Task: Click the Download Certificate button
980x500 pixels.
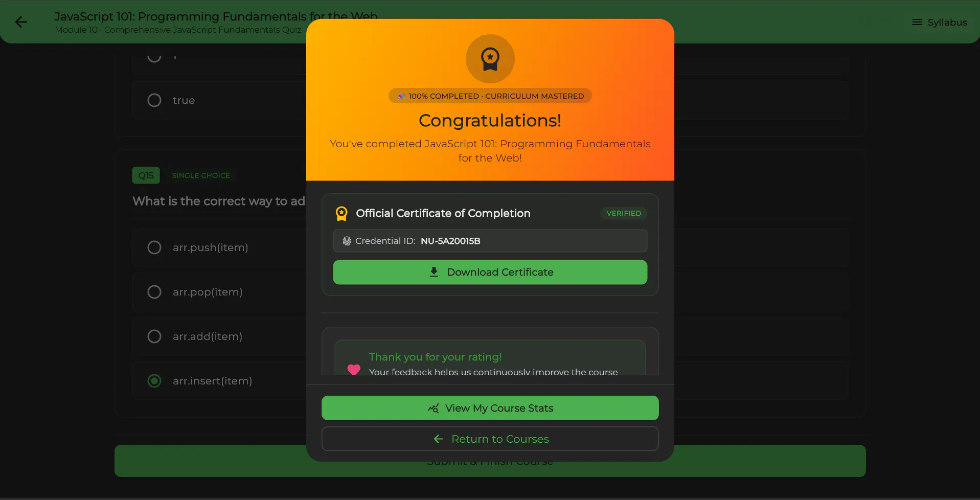Action: (x=490, y=272)
